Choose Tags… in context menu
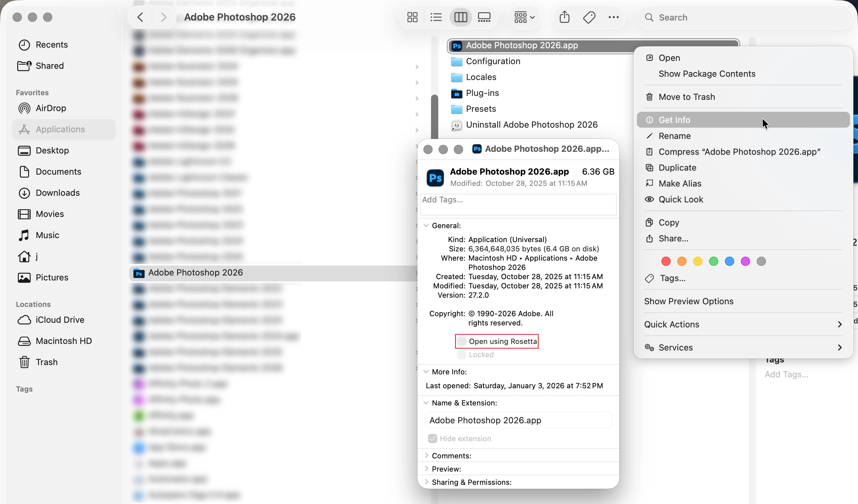 click(743, 278)
